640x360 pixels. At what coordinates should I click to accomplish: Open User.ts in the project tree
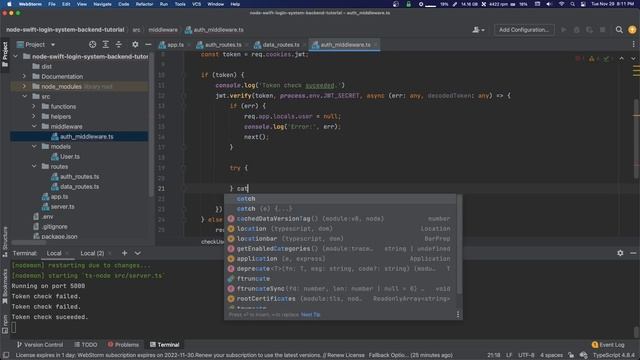(70, 157)
